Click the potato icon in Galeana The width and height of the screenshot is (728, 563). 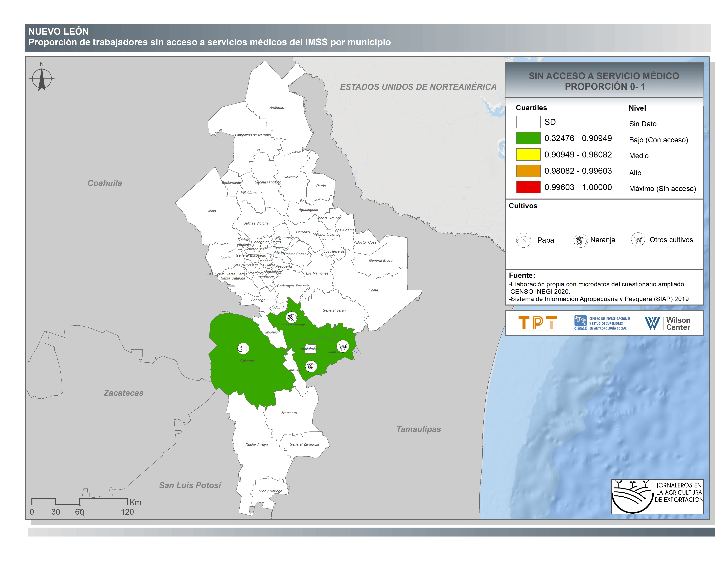[x=243, y=349]
